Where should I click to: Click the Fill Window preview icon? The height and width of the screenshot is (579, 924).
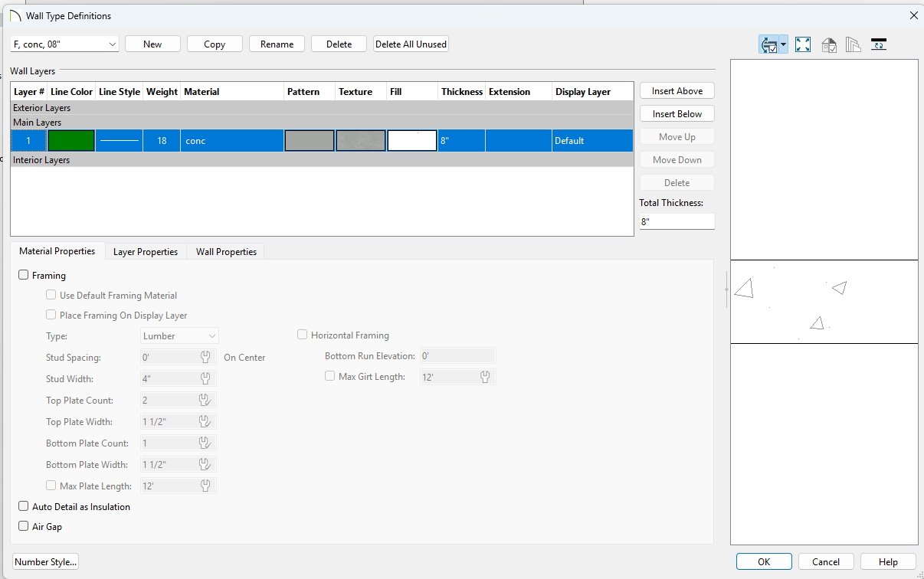click(803, 44)
